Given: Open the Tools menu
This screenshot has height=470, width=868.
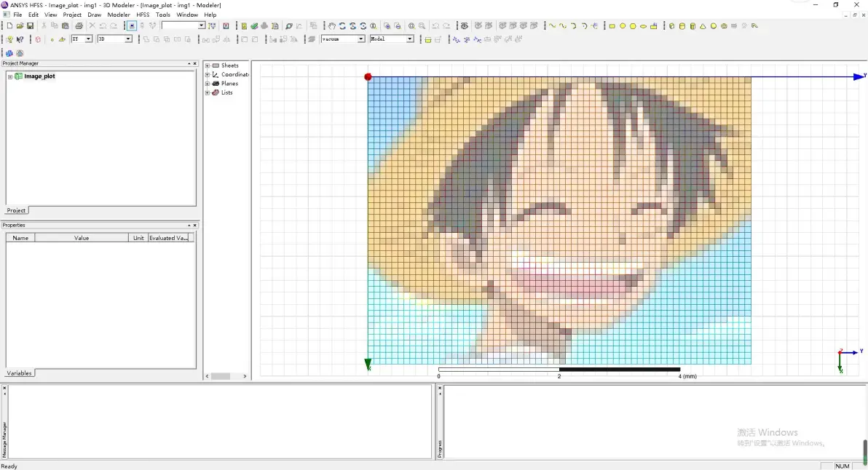Looking at the screenshot, I should [163, 15].
